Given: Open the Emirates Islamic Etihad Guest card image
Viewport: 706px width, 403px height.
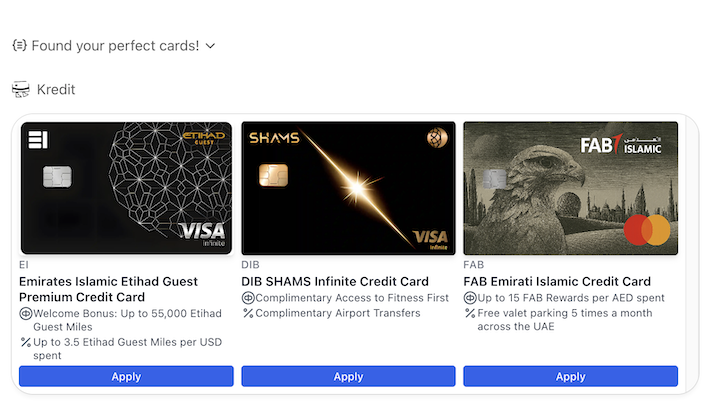Looking at the screenshot, I should pos(126,188).
